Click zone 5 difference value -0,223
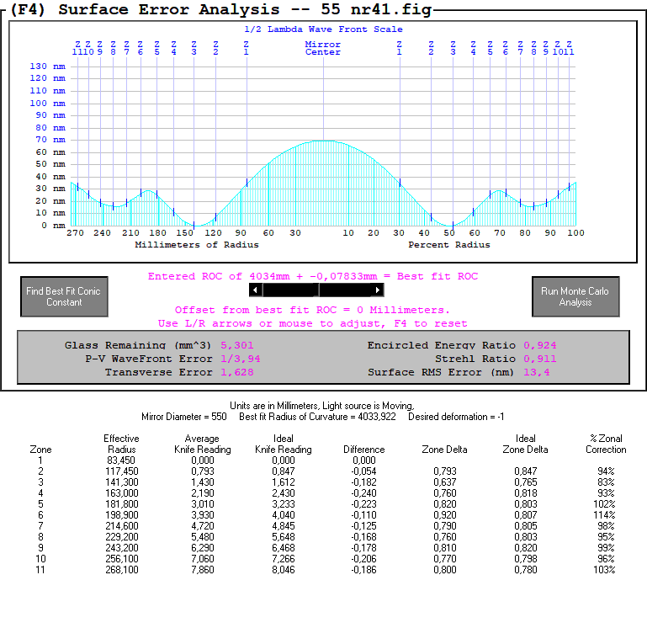Viewport: 647px width, 644px height. click(x=363, y=504)
